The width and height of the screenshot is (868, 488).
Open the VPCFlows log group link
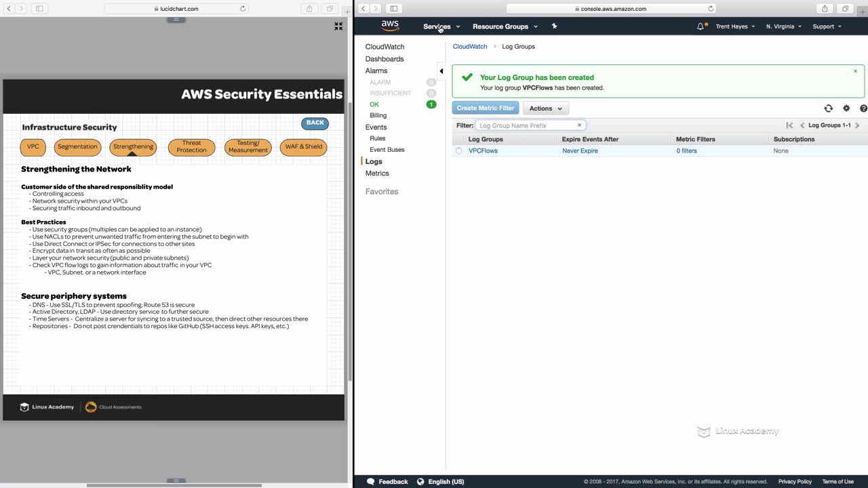(483, 151)
